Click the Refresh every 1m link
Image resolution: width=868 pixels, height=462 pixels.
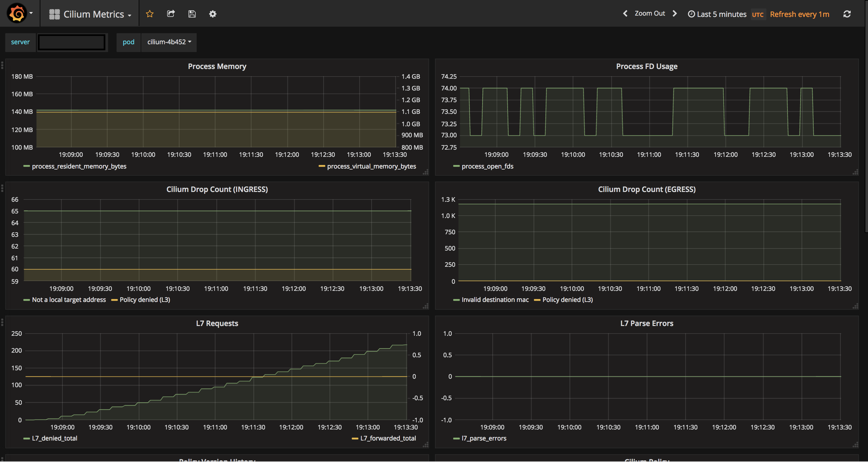799,14
